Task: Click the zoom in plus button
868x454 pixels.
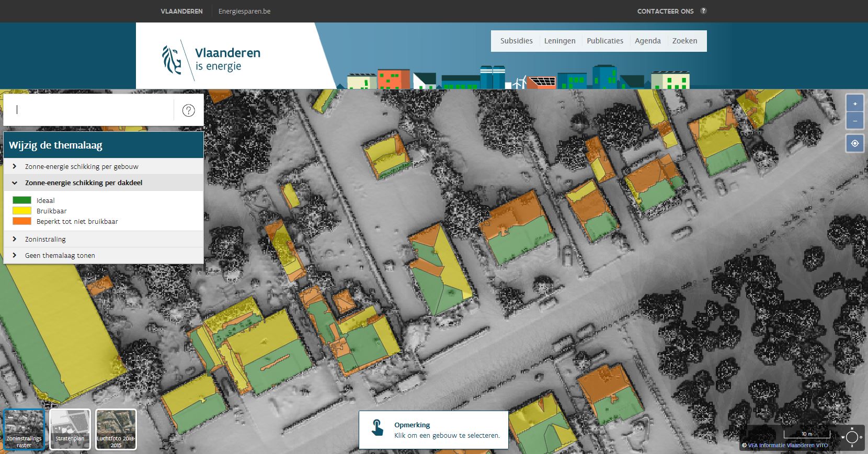Action: (x=855, y=104)
